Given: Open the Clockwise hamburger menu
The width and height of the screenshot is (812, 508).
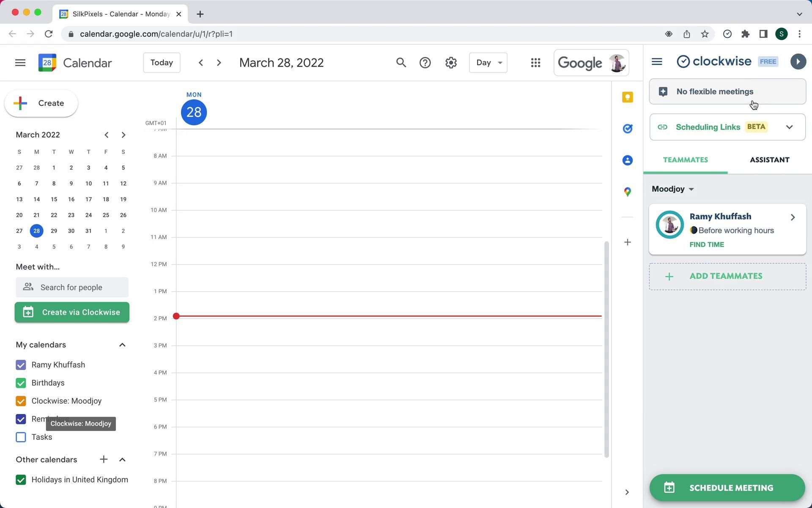Looking at the screenshot, I should pyautogui.click(x=657, y=62).
